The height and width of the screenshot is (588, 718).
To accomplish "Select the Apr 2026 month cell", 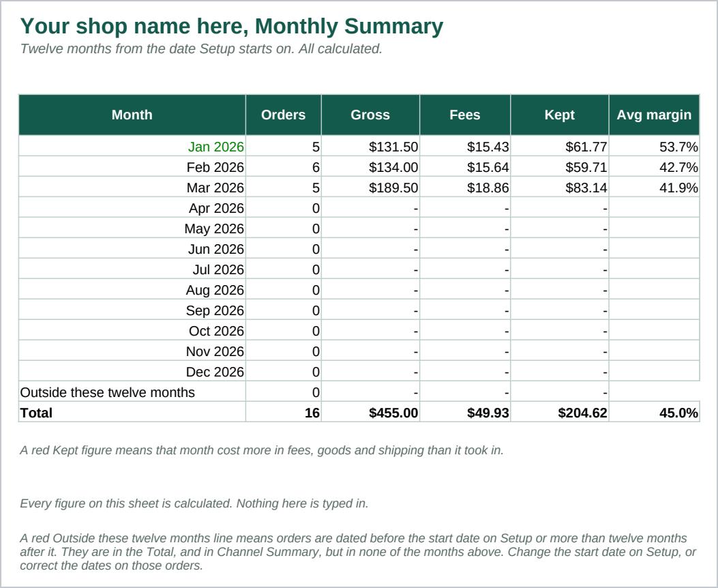I will [132, 208].
